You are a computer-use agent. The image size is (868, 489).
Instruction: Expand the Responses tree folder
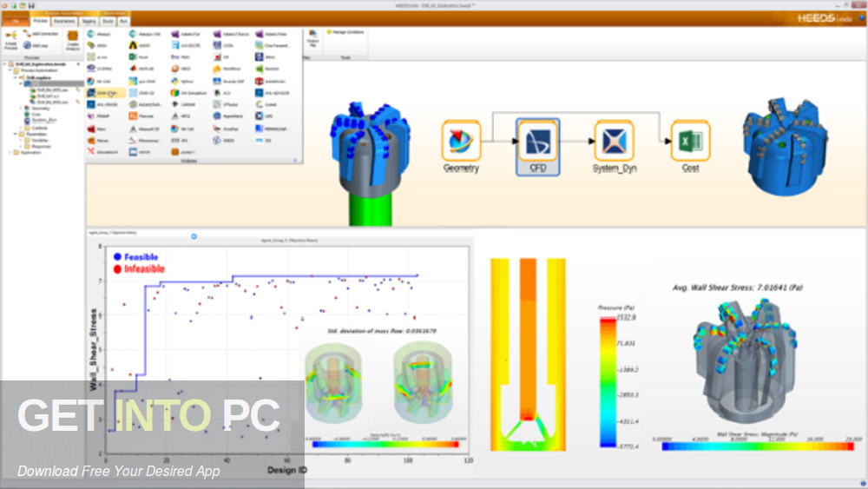tap(21, 147)
